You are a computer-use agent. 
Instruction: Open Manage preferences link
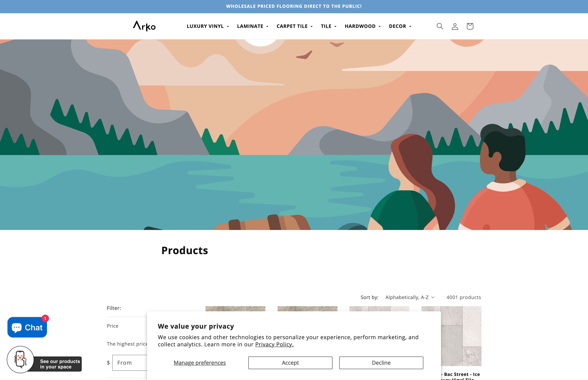(200, 363)
